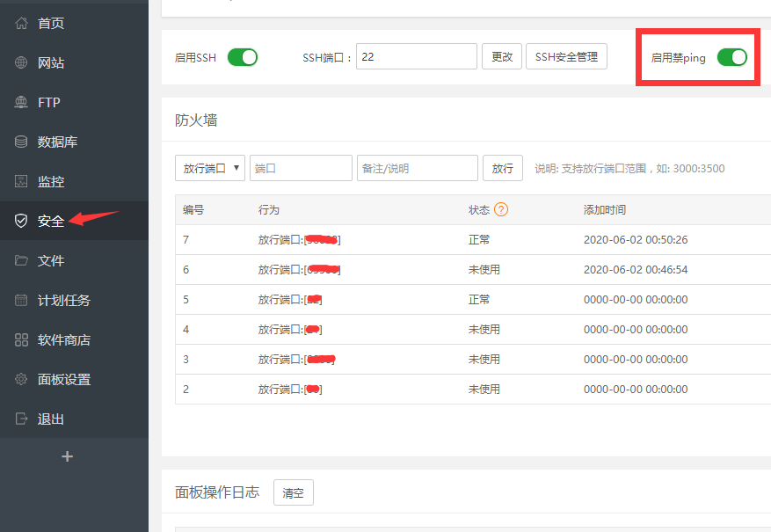Image resolution: width=771 pixels, height=532 pixels.
Task: Click 更改 to change SSH port
Action: point(501,55)
